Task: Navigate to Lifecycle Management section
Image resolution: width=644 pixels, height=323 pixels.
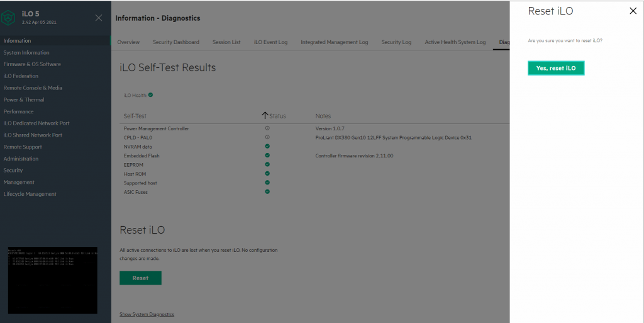Action: [30, 194]
